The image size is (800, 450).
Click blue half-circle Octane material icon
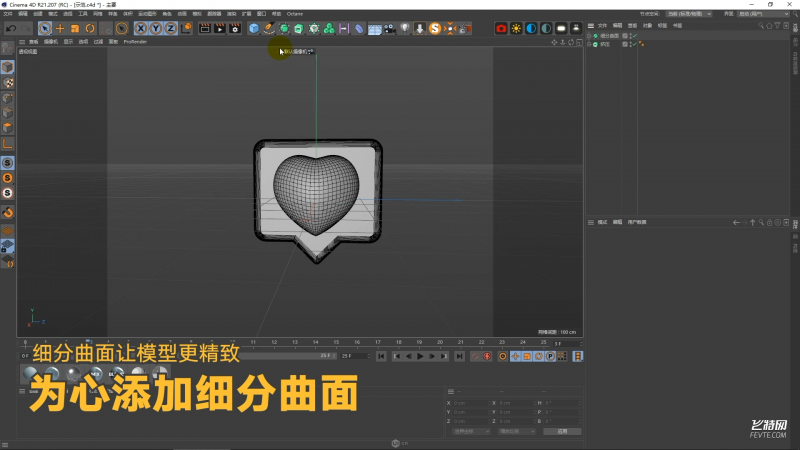[x=531, y=28]
